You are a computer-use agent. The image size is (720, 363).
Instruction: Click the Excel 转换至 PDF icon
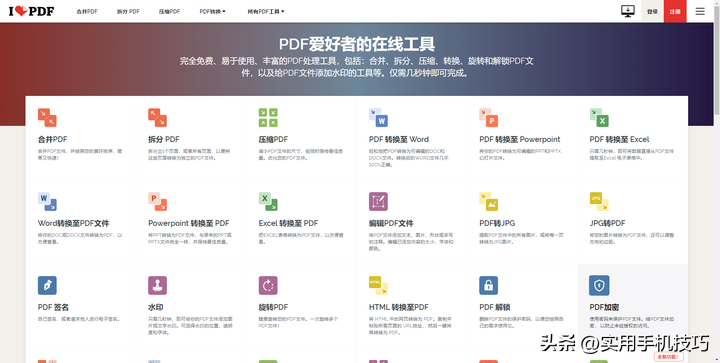tap(268, 201)
